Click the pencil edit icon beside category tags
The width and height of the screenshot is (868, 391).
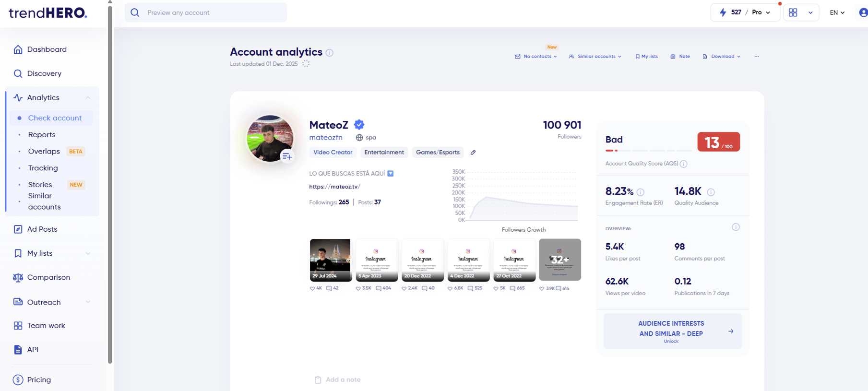pos(473,153)
